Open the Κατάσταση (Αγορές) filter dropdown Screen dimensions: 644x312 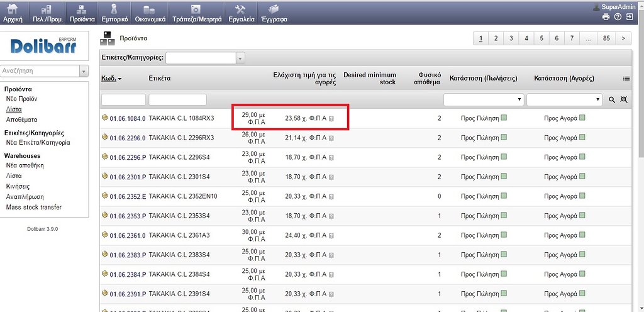coord(564,99)
